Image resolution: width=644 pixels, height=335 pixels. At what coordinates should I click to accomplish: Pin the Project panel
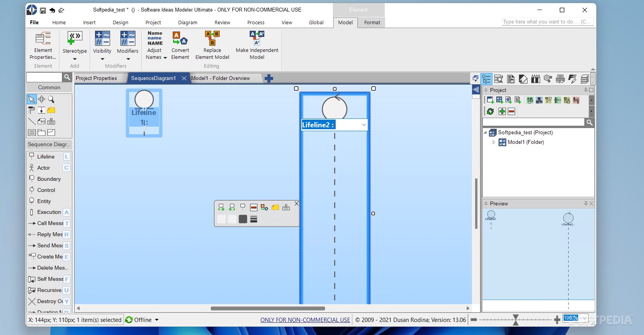[586, 90]
